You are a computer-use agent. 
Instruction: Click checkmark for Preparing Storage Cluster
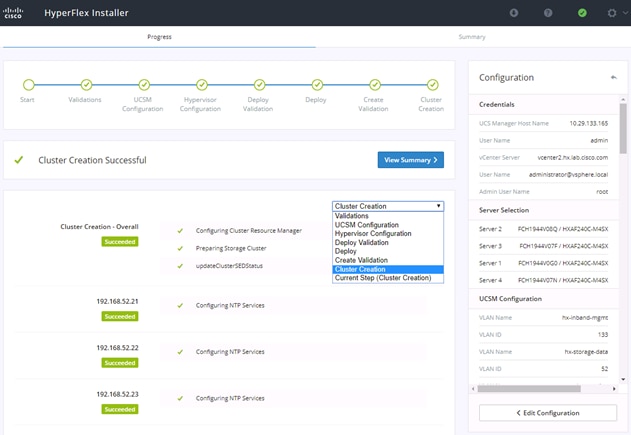point(180,248)
